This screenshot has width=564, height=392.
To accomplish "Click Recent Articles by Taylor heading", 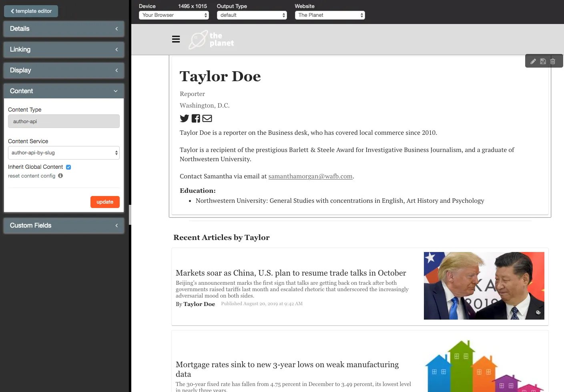I will pos(221,238).
